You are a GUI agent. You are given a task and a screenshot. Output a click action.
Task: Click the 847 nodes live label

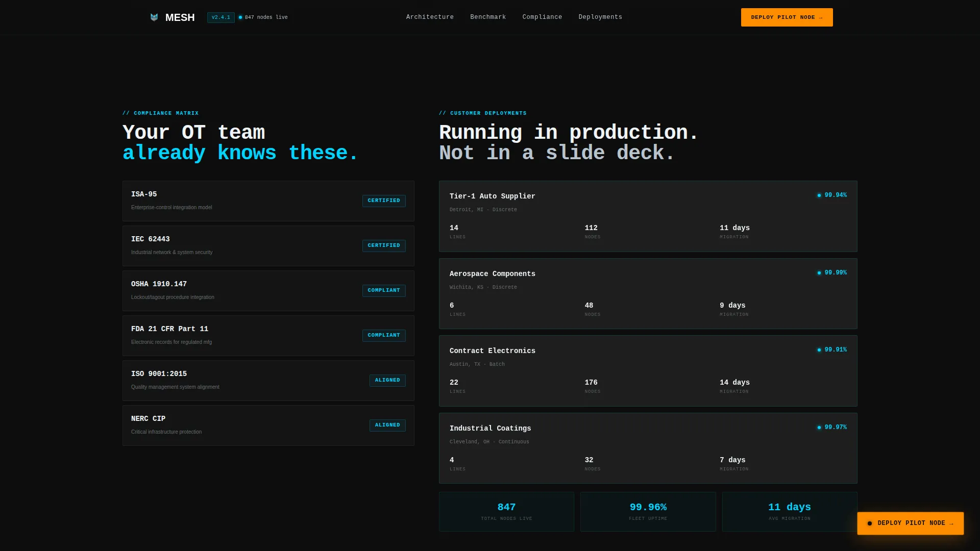266,17
